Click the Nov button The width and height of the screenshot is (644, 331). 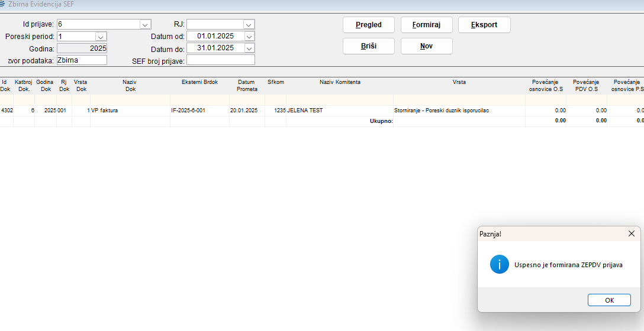[426, 46]
